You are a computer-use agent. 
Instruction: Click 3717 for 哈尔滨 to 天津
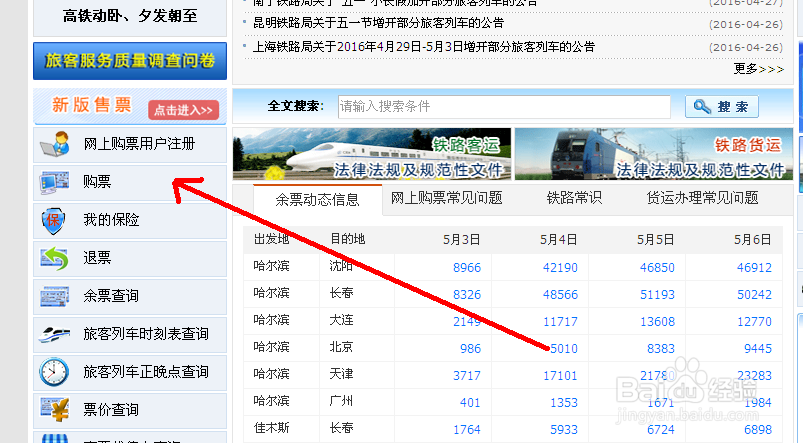[467, 376]
